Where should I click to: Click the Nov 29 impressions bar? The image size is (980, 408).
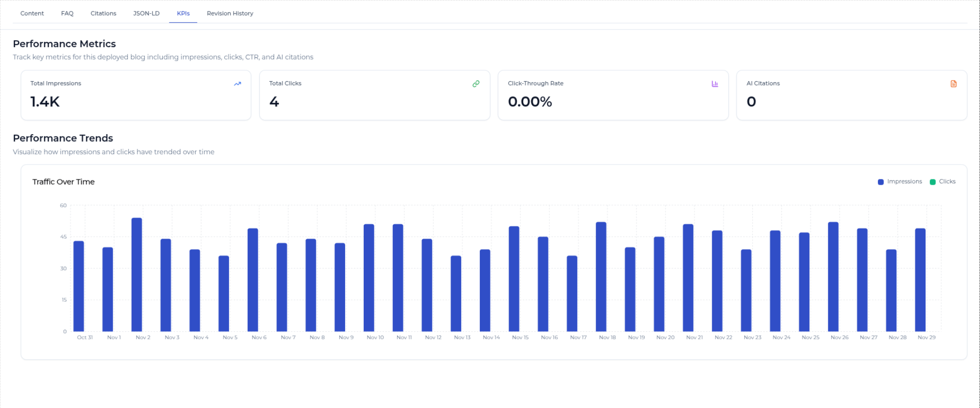coord(920,280)
